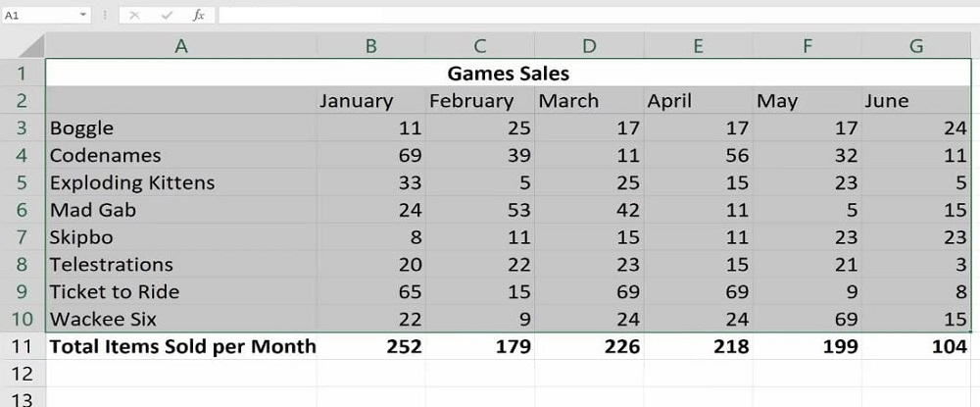Image resolution: width=980 pixels, height=407 pixels.
Task: Click the Insert Function fx icon
Action: pyautogui.click(x=199, y=16)
